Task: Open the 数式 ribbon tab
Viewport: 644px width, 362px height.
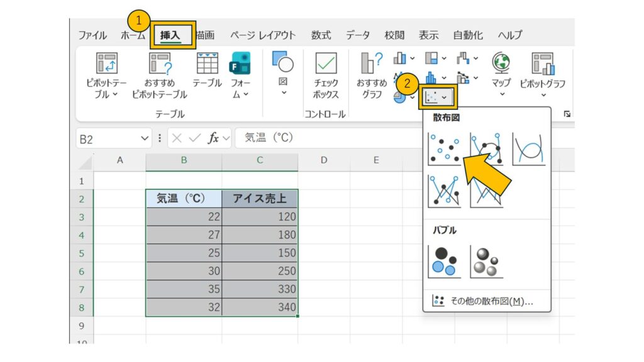Action: tap(321, 35)
